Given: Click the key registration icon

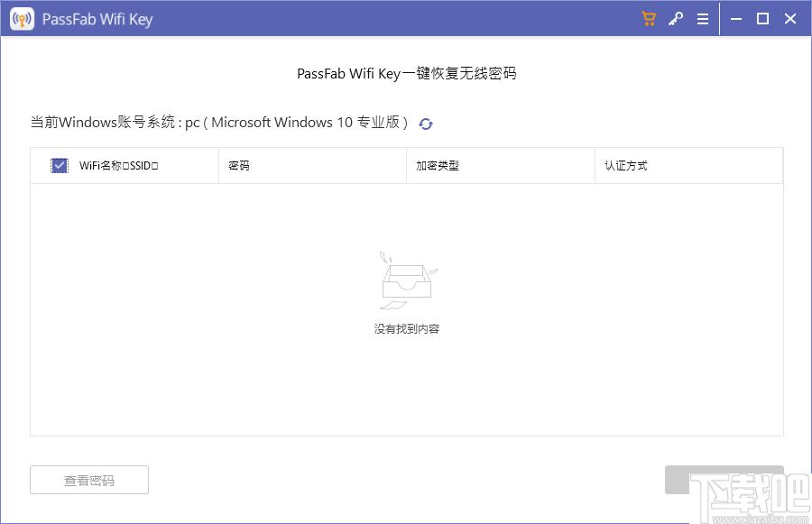Looking at the screenshot, I should (x=675, y=19).
